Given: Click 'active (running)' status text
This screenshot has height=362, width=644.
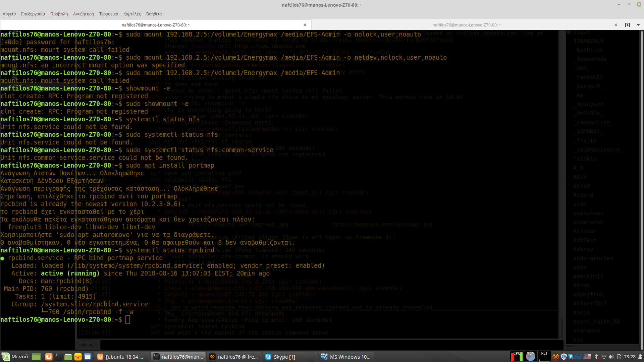Looking at the screenshot, I should point(70,274).
